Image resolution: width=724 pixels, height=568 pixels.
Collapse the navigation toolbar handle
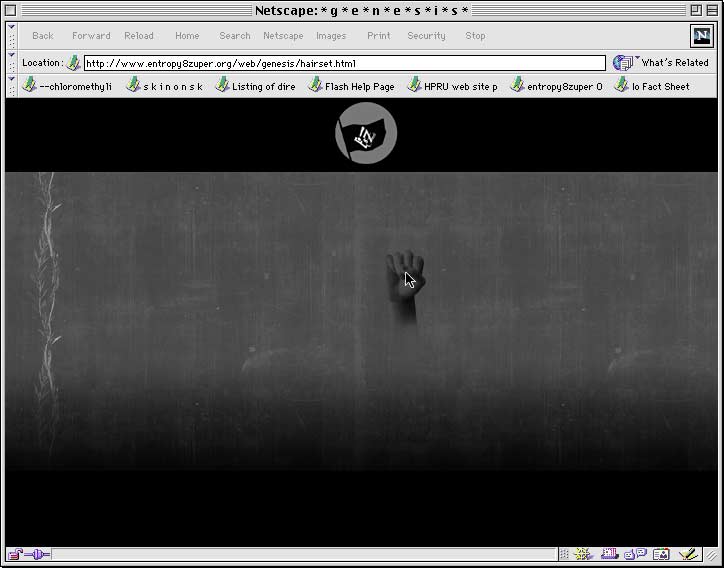click(11, 36)
